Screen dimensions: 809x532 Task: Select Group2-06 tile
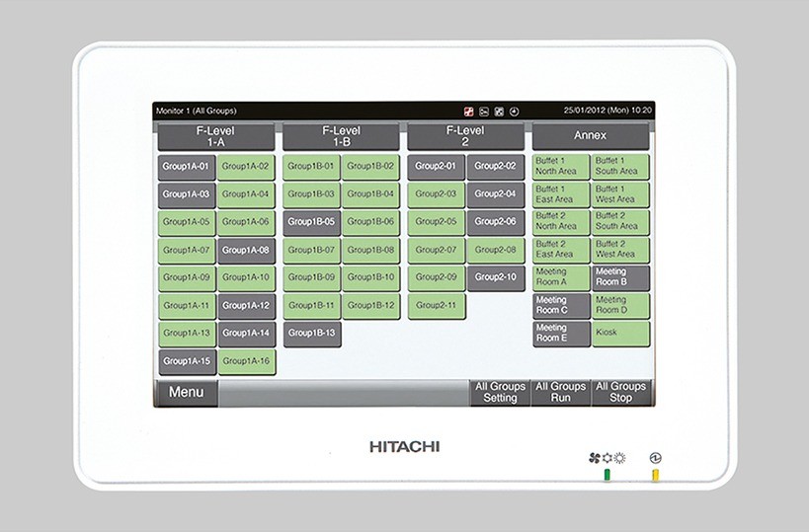pyautogui.click(x=496, y=223)
